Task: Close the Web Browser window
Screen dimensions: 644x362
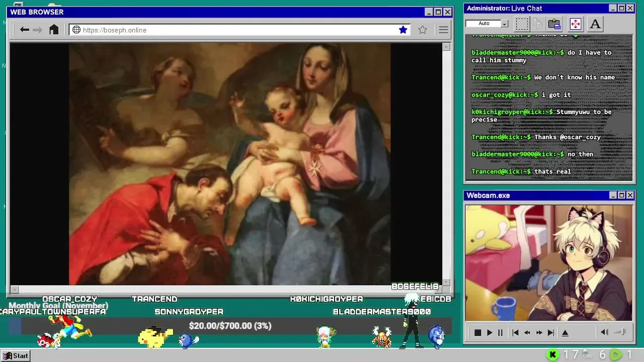Action: [447, 12]
